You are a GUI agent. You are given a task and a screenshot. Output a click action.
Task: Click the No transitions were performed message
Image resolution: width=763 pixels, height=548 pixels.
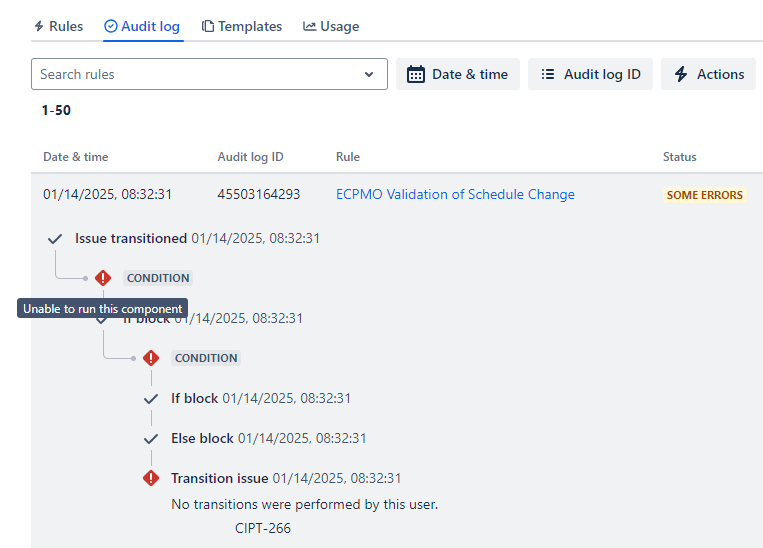tap(305, 504)
